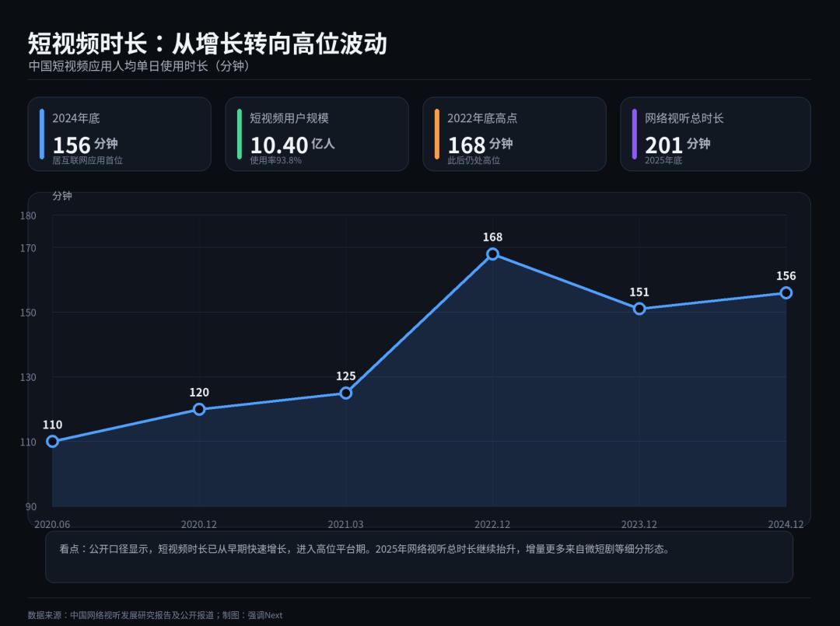
Task: Select the 125 data point marker
Action: (x=345, y=393)
